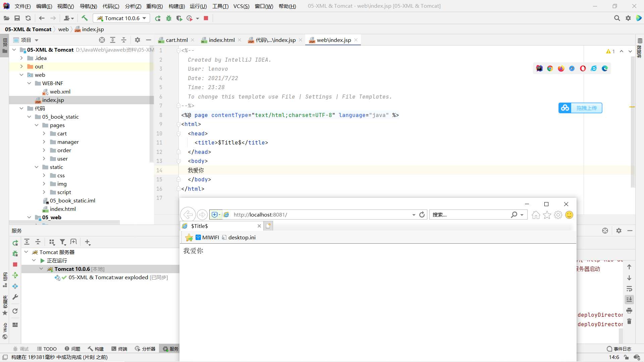
Task: Open page in Edge browser icon
Action: (605, 68)
